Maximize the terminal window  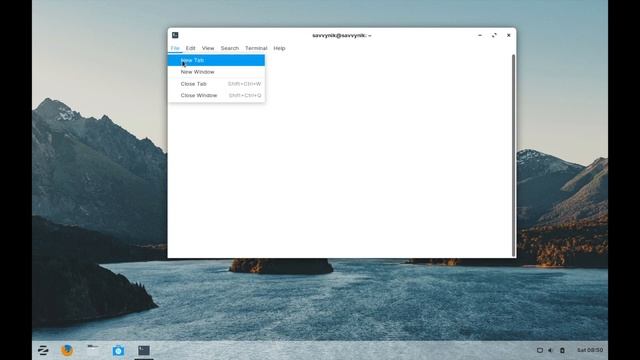coord(494,36)
